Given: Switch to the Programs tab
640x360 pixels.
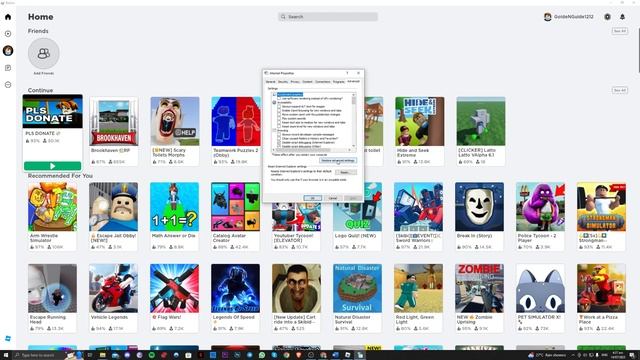Looking at the screenshot, I should tap(339, 82).
